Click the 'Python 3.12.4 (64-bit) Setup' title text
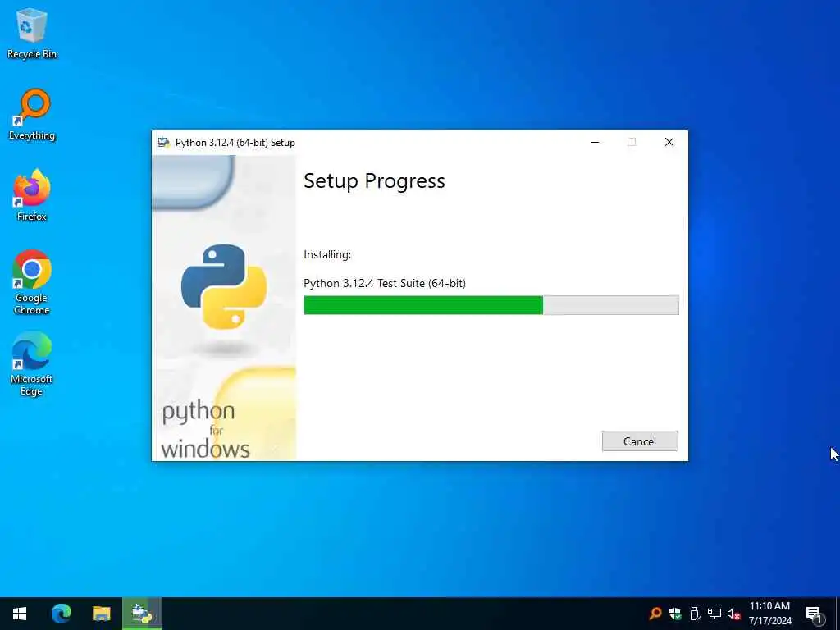This screenshot has width=840, height=630. pos(235,143)
